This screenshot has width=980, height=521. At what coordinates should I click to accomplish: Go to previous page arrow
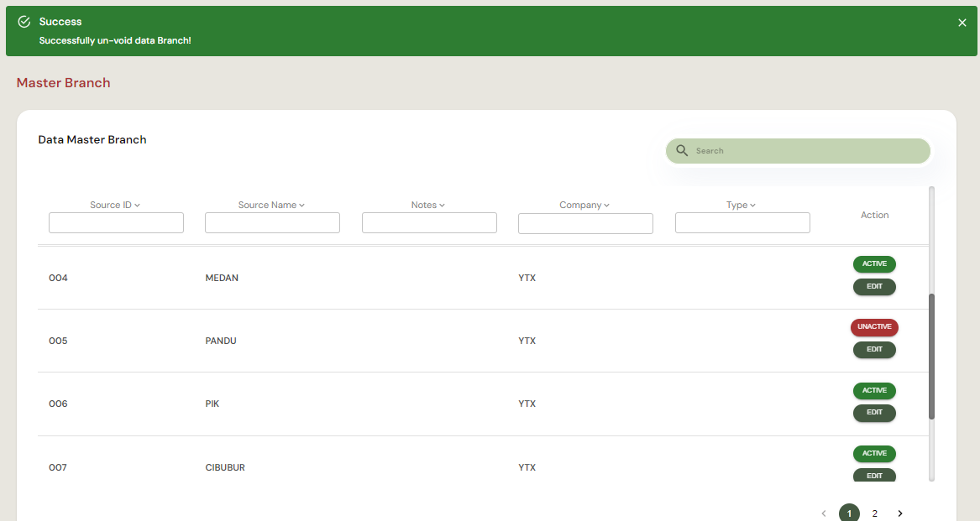pos(824,513)
